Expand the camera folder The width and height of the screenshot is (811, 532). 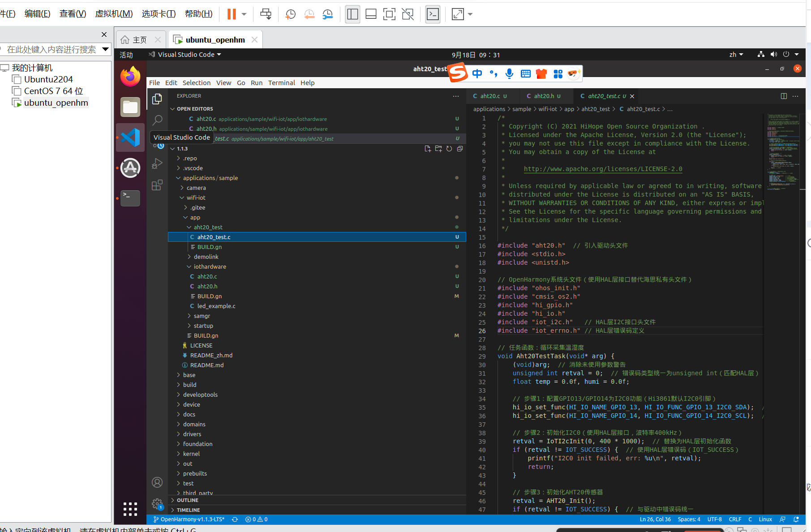[196, 188]
